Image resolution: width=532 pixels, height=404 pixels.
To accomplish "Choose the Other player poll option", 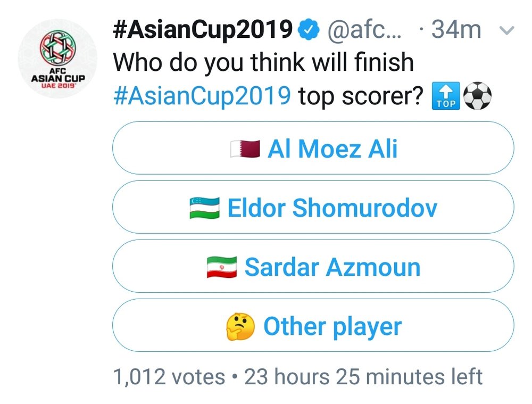I will tap(313, 326).
